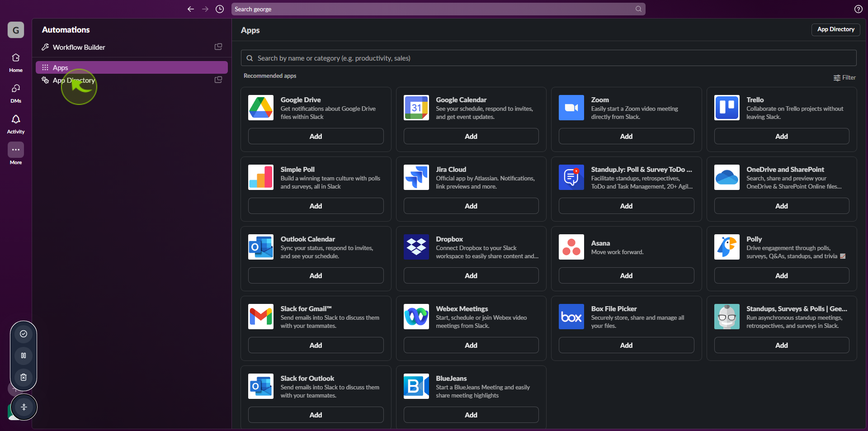
Task: Discard recording using trash icon
Action: [24, 377]
